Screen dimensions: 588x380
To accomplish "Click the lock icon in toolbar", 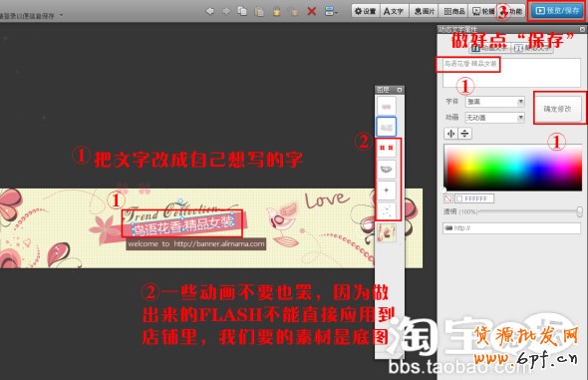I will coord(277,11).
